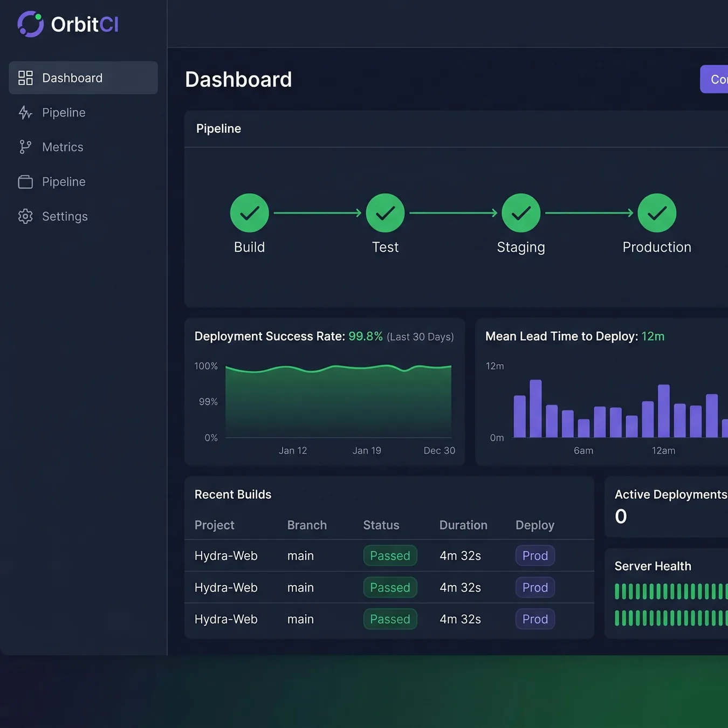Click the lightning pulse icon beside first Pipeline
The image size is (728, 728).
pos(25,113)
